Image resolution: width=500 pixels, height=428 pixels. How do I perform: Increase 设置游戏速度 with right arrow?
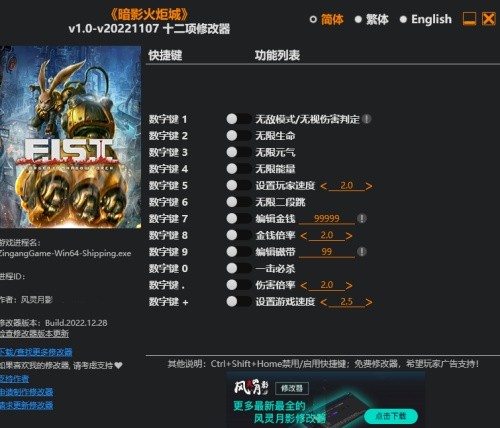coord(368,302)
